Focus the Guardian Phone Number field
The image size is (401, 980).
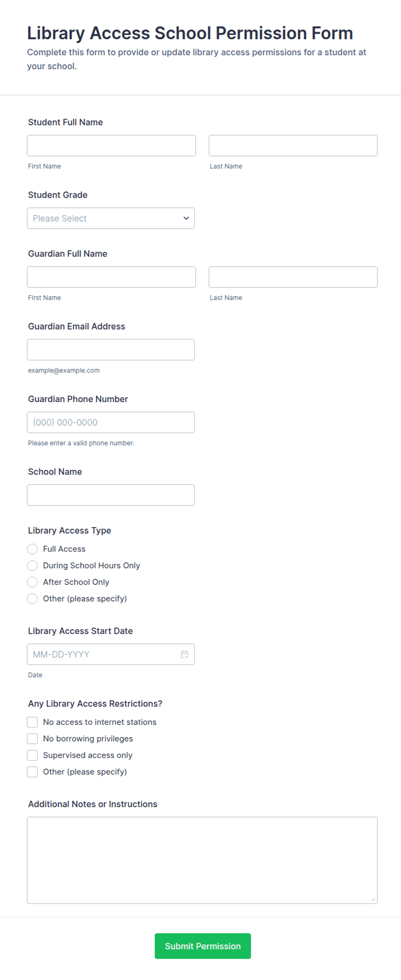111,422
